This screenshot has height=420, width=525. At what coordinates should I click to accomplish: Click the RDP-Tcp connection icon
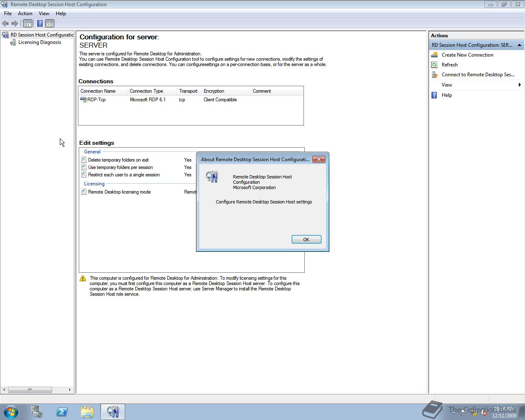click(x=83, y=100)
